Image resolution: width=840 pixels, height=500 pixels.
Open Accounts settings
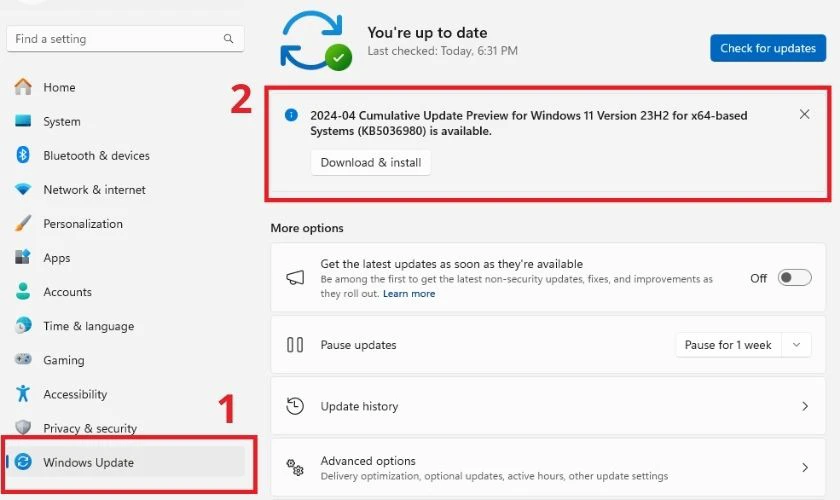pos(125,292)
